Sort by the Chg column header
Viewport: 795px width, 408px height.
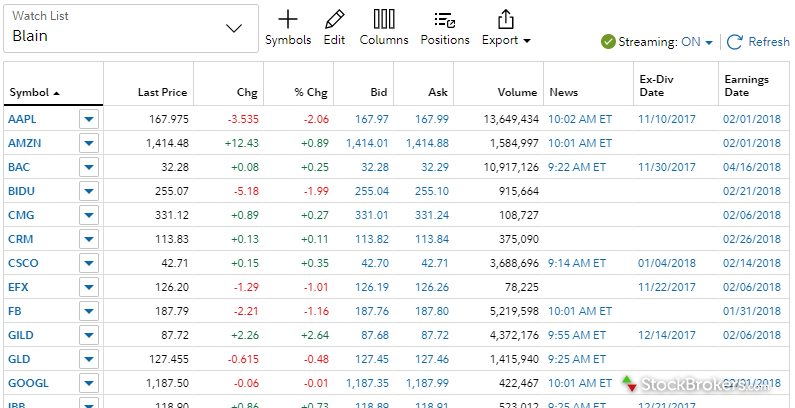click(247, 92)
